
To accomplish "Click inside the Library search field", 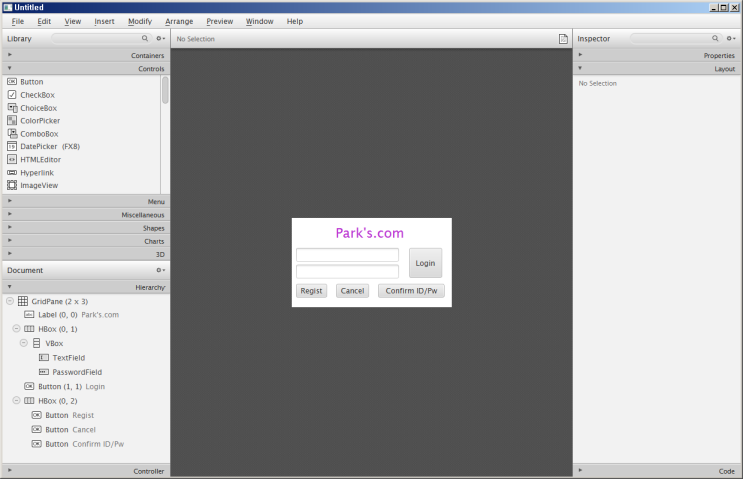I will coord(100,38).
